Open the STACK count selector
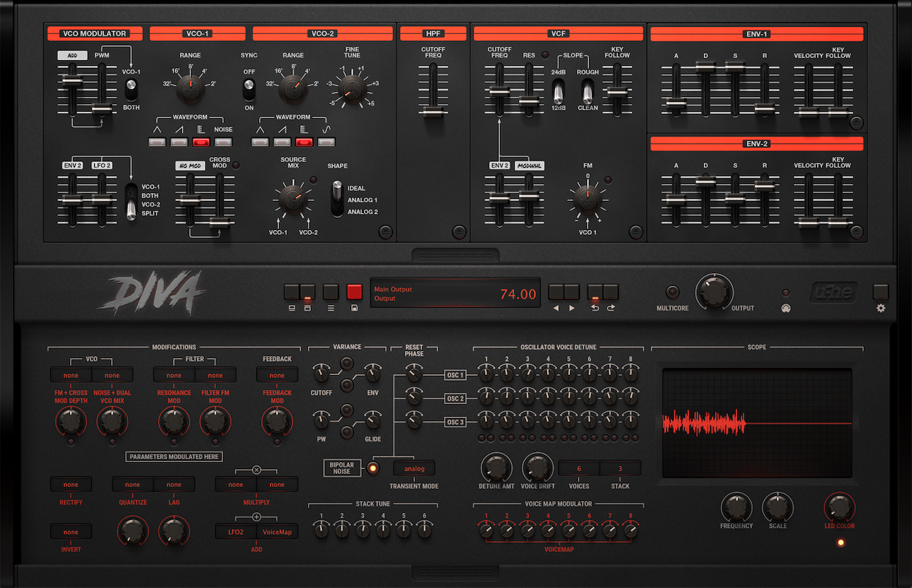The image size is (912, 588). 621,468
